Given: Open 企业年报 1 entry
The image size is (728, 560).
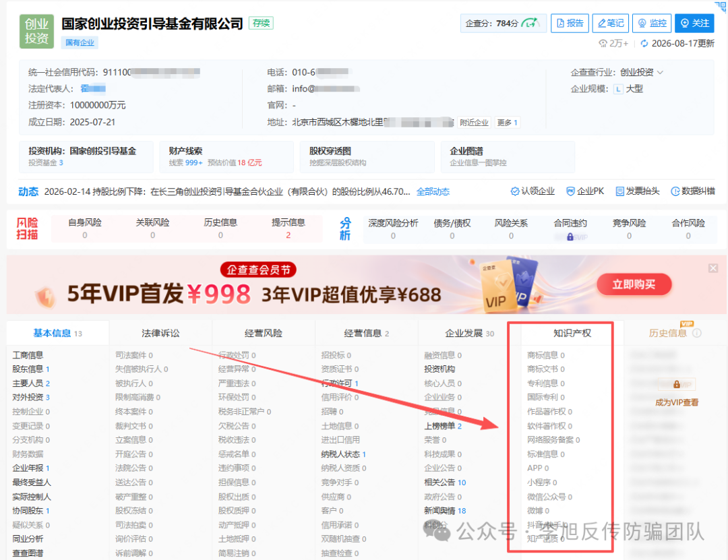Looking at the screenshot, I should 31,468.
